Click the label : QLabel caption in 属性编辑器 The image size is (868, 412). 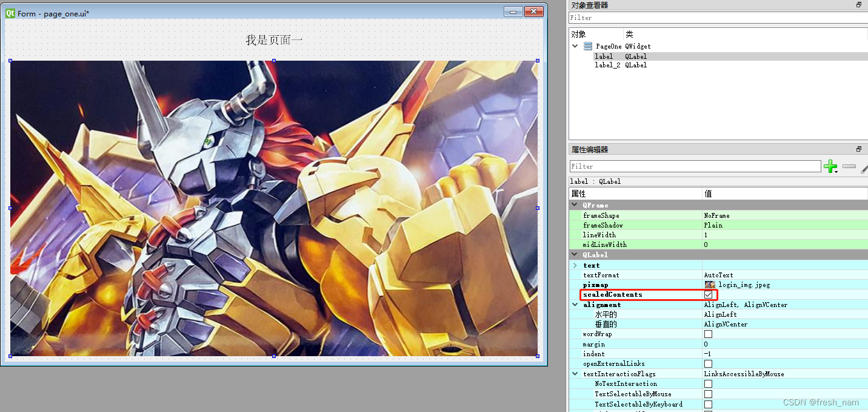(x=595, y=181)
